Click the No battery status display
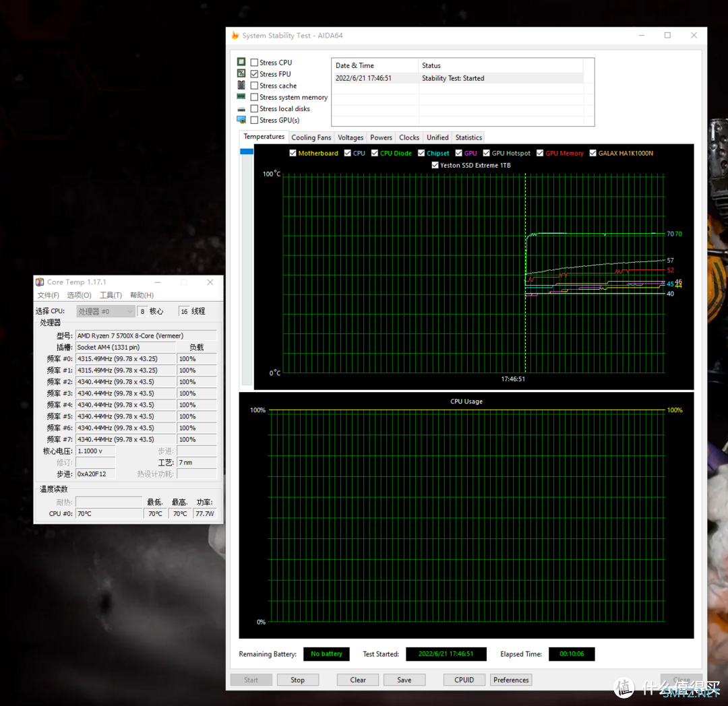This screenshot has height=706, width=728. click(326, 653)
